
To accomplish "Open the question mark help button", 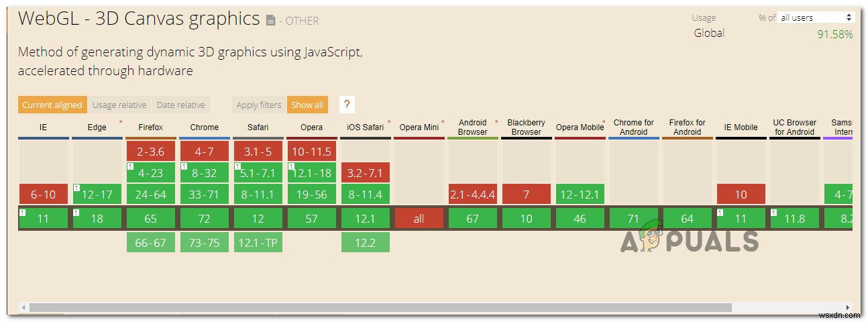I will (347, 105).
